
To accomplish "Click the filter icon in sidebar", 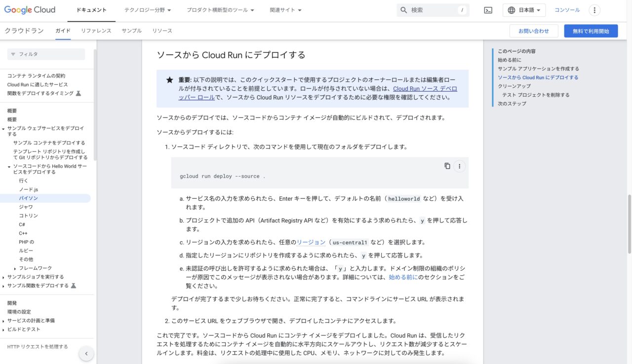I will pyautogui.click(x=13, y=54).
